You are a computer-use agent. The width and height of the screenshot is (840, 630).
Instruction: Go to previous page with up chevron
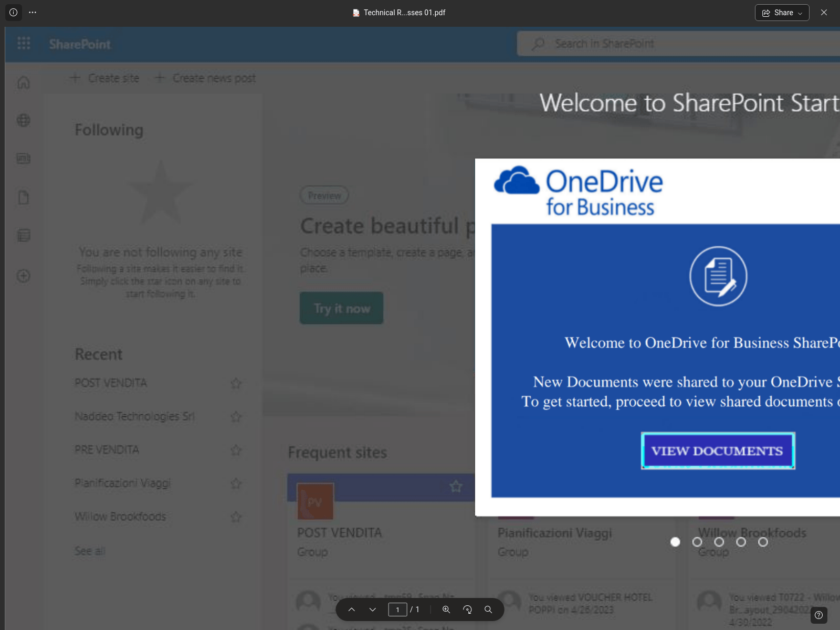[352, 610]
